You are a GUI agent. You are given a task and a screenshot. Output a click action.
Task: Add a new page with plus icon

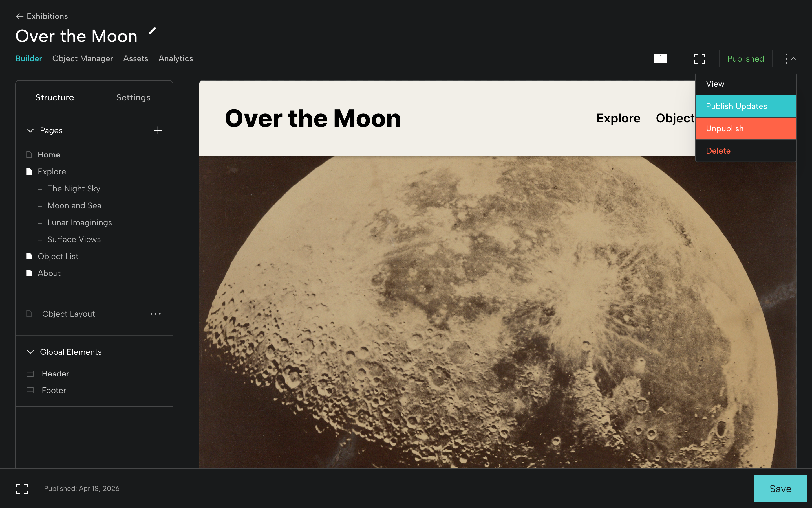[158, 130]
